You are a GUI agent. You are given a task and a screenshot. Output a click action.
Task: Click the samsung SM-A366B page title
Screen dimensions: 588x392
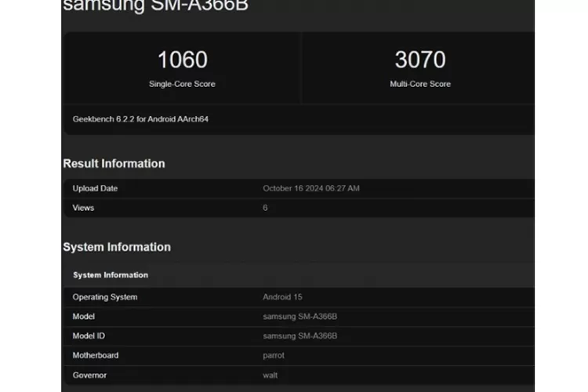[156, 5]
